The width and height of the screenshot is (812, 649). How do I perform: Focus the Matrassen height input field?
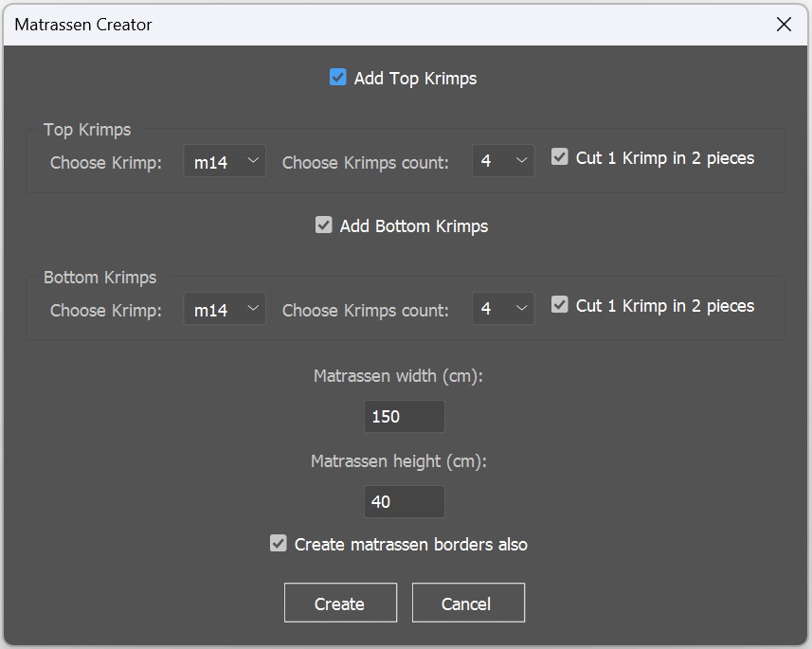(x=405, y=502)
